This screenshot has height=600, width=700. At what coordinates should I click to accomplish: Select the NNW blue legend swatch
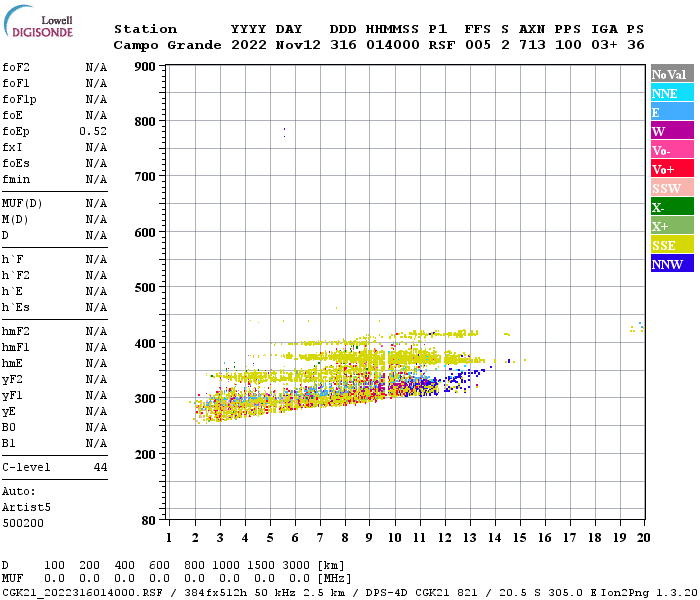pyautogui.click(x=672, y=263)
